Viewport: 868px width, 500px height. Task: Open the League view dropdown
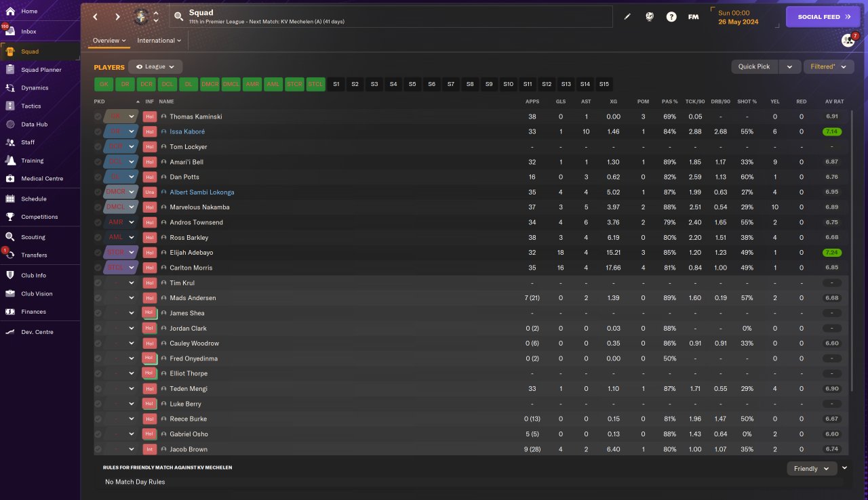click(155, 67)
